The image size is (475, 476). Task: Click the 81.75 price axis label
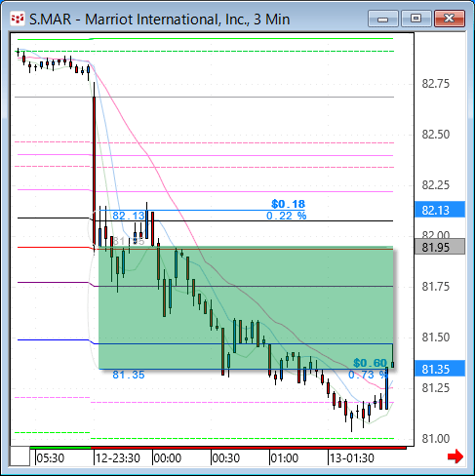pyautogui.click(x=436, y=286)
